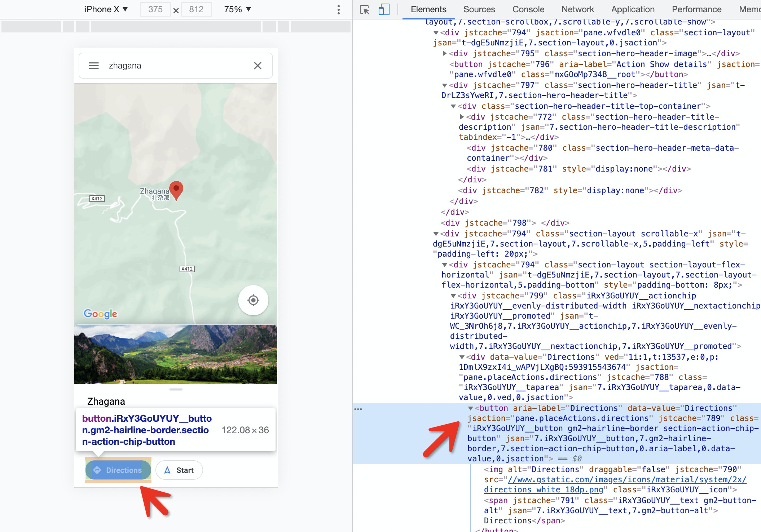Open the hamburger menu in search bar

94,66
